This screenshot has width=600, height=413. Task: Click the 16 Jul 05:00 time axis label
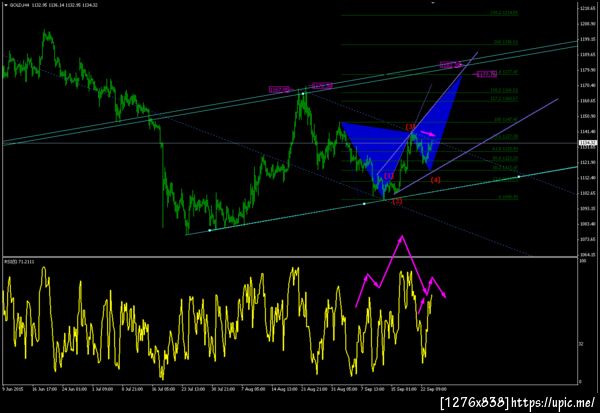coord(163,389)
